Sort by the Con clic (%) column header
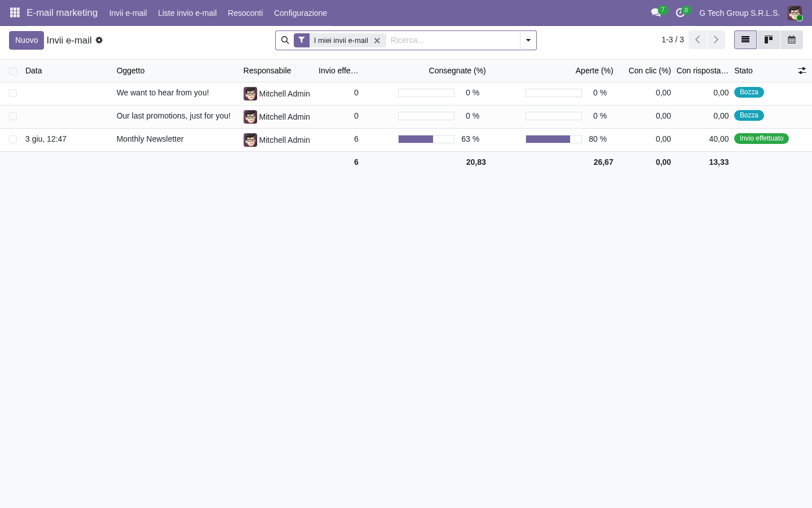 [650, 71]
